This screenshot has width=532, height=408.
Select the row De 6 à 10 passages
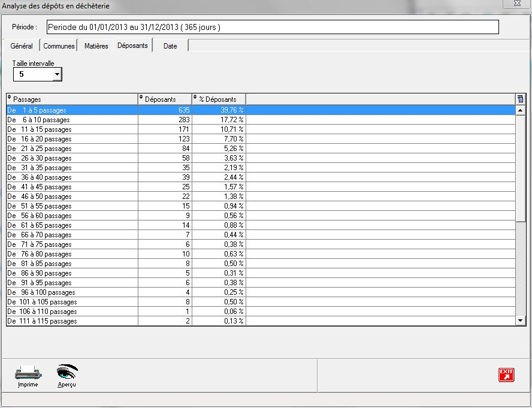(72, 120)
